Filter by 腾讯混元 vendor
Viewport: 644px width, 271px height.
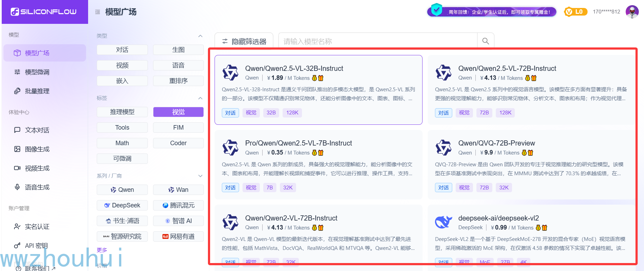pyautogui.click(x=178, y=205)
